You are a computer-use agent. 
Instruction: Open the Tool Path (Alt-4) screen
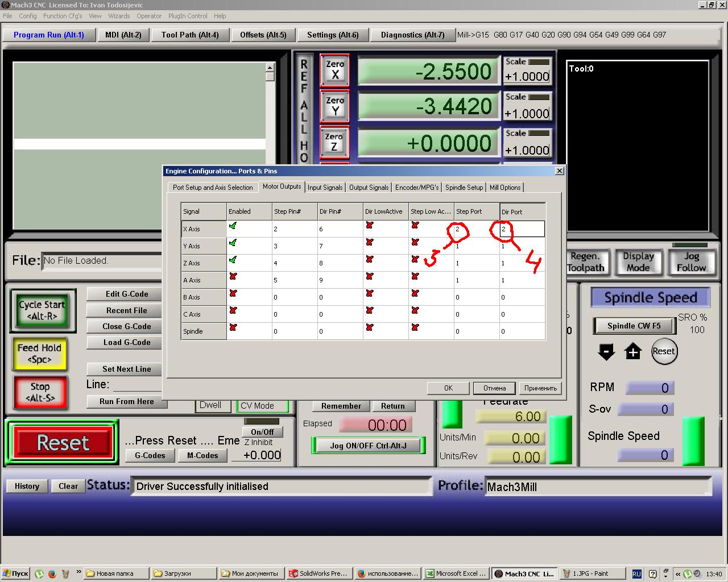(x=190, y=35)
